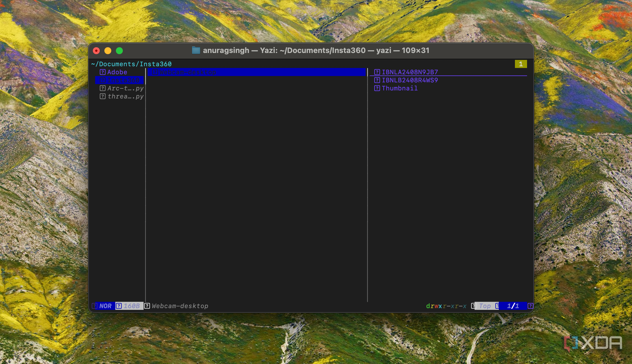Click the tab number 1 indicator
Viewport: 632px width, 364px height.
521,64
